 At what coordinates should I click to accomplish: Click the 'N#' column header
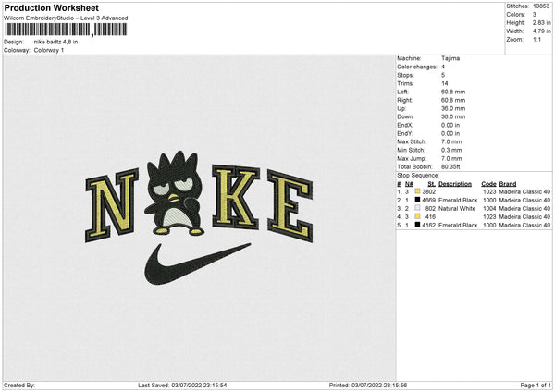click(409, 184)
